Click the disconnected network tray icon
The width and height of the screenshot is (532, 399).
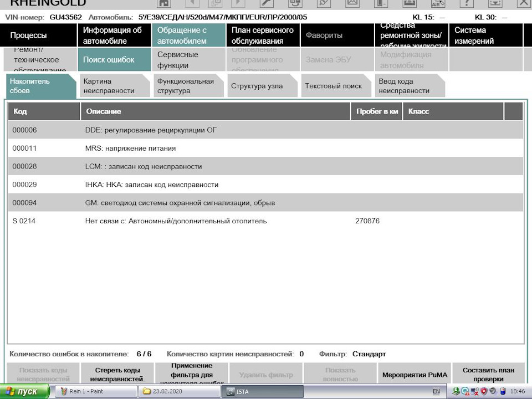474,391
